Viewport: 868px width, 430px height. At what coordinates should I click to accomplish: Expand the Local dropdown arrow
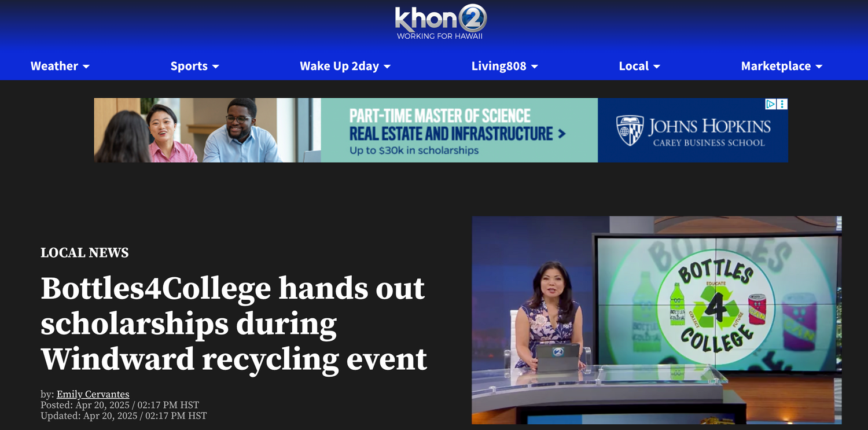pos(657,67)
